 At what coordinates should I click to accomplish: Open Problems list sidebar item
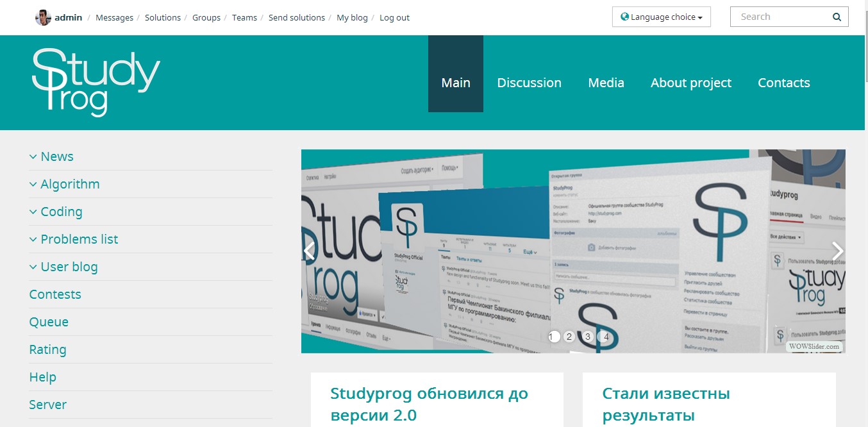pos(79,239)
